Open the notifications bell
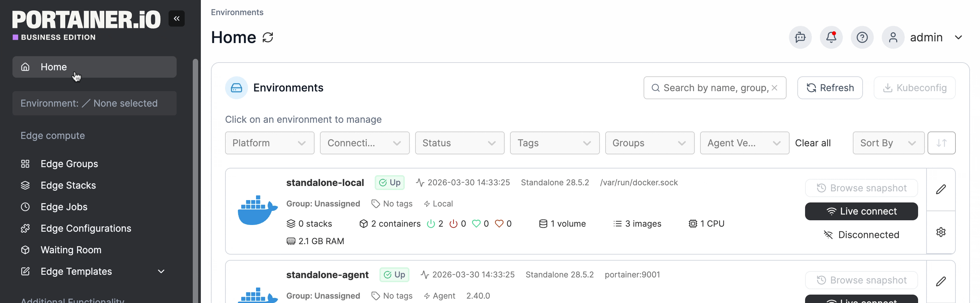This screenshot has width=980, height=303. point(831,37)
